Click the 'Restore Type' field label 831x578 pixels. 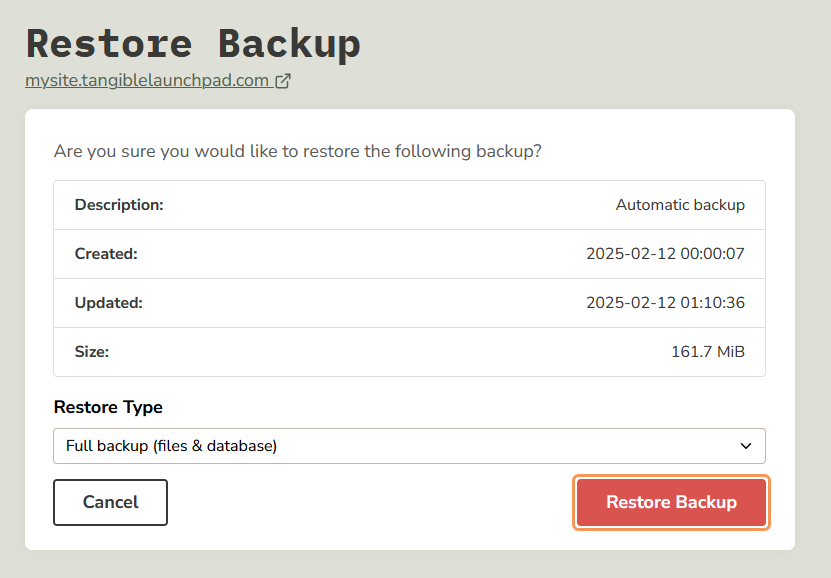click(108, 407)
